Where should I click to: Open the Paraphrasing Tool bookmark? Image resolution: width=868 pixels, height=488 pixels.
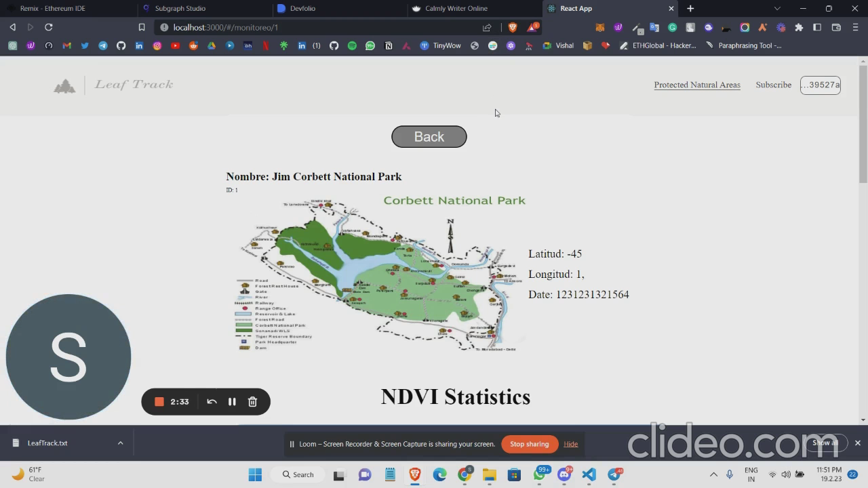click(x=744, y=45)
